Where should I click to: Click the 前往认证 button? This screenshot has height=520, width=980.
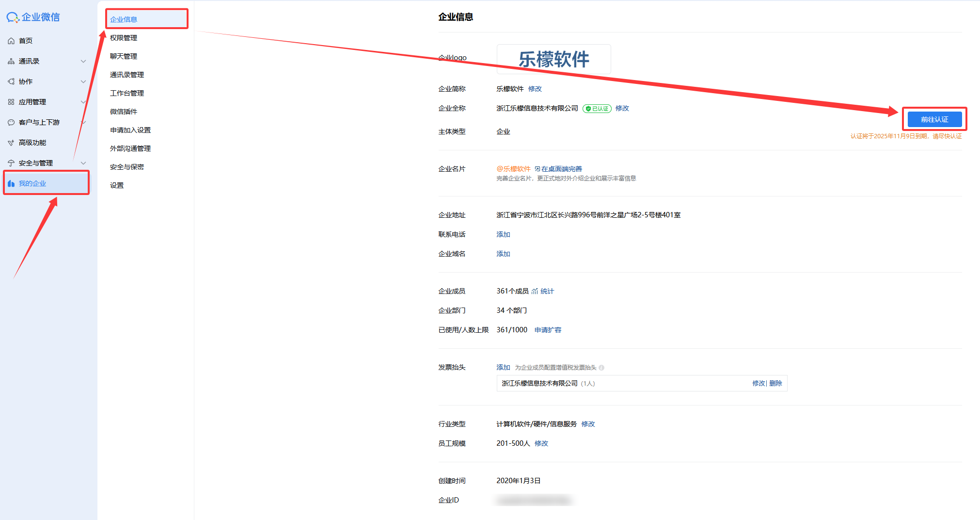click(934, 119)
